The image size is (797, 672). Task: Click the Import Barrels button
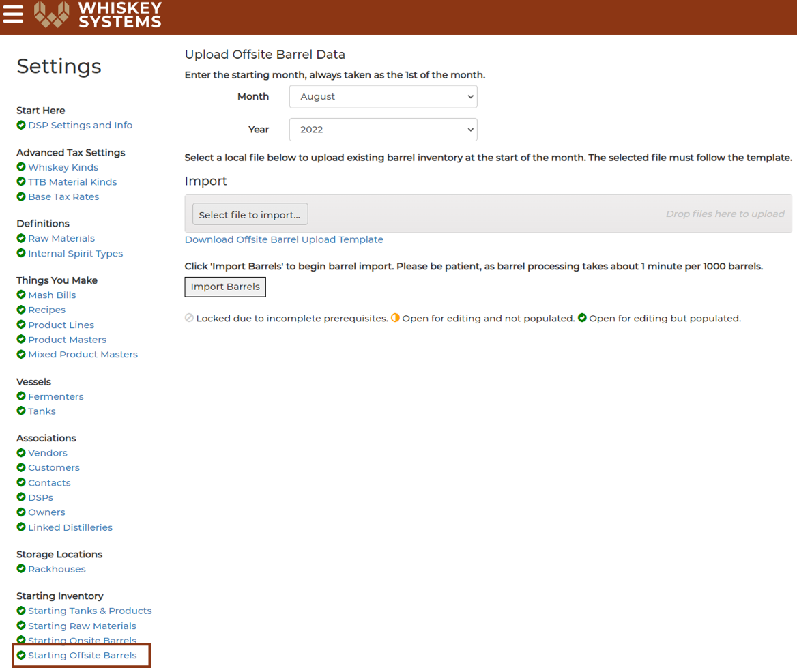click(x=225, y=287)
